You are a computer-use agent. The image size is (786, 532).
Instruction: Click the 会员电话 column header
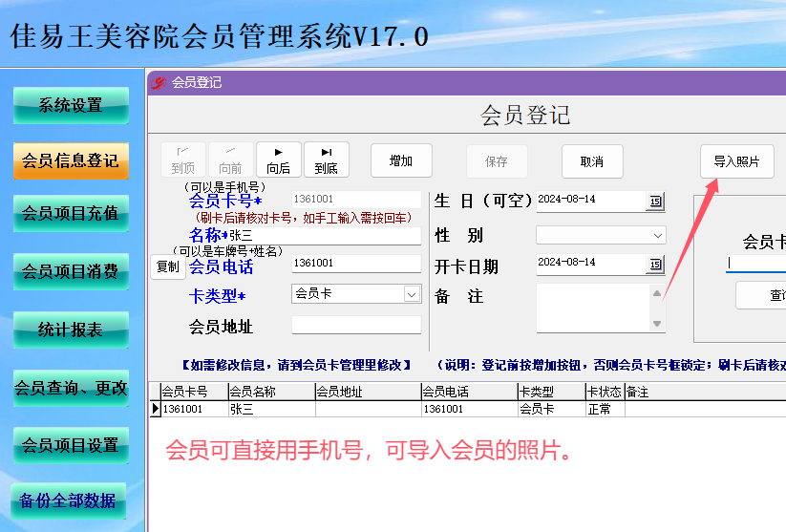tap(469, 392)
